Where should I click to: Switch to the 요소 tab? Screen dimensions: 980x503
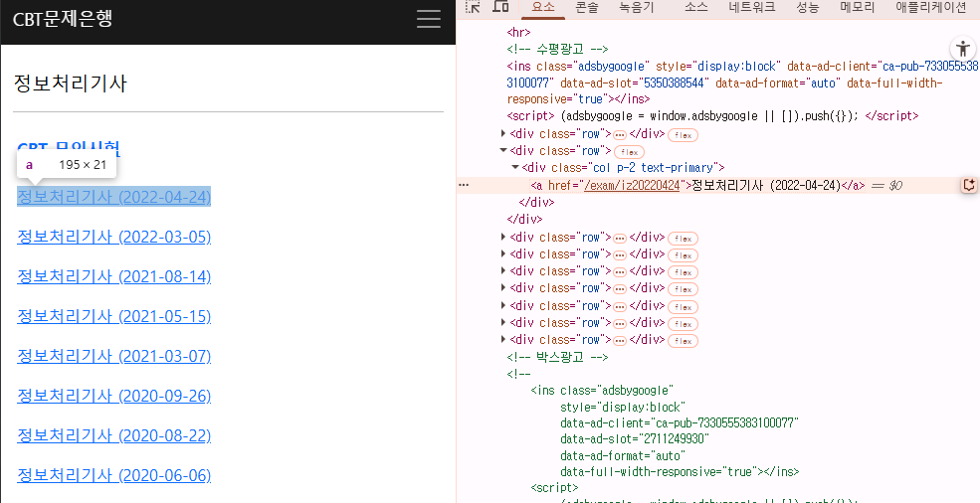[x=542, y=8]
